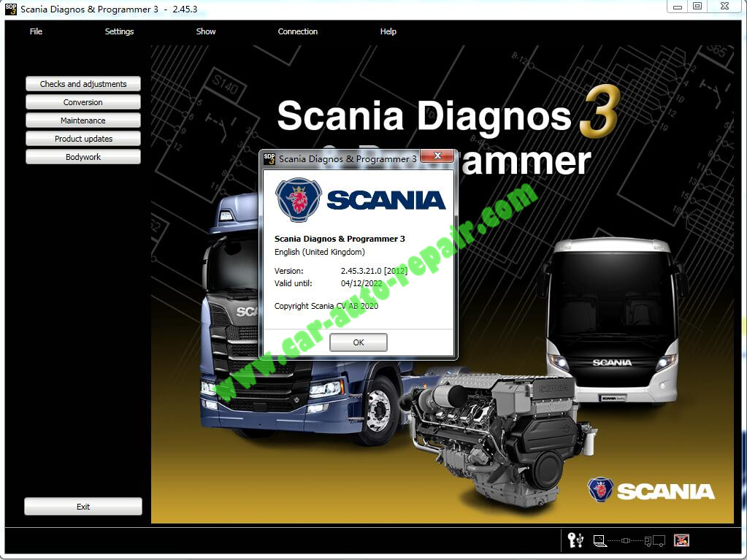Minimize the main SDP3 window
This screenshot has height=560, width=747.
tap(677, 7)
